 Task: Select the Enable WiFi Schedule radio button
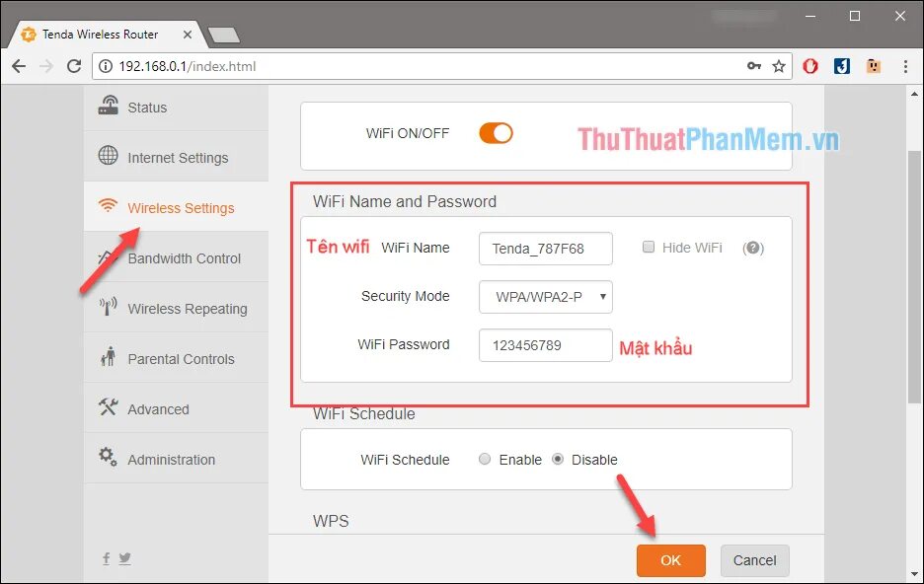tap(485, 459)
